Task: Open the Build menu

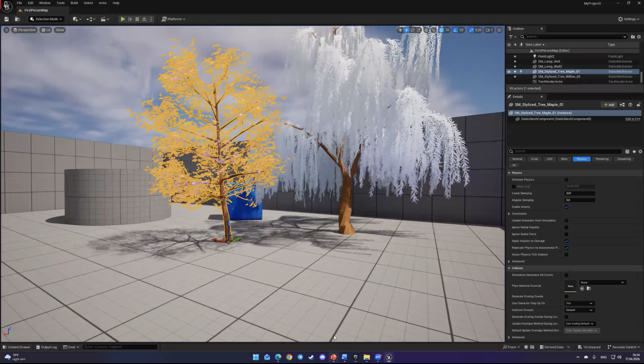Action: click(x=74, y=3)
